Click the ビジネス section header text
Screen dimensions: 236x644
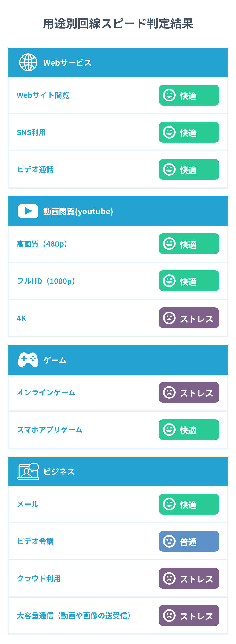[x=59, y=472]
